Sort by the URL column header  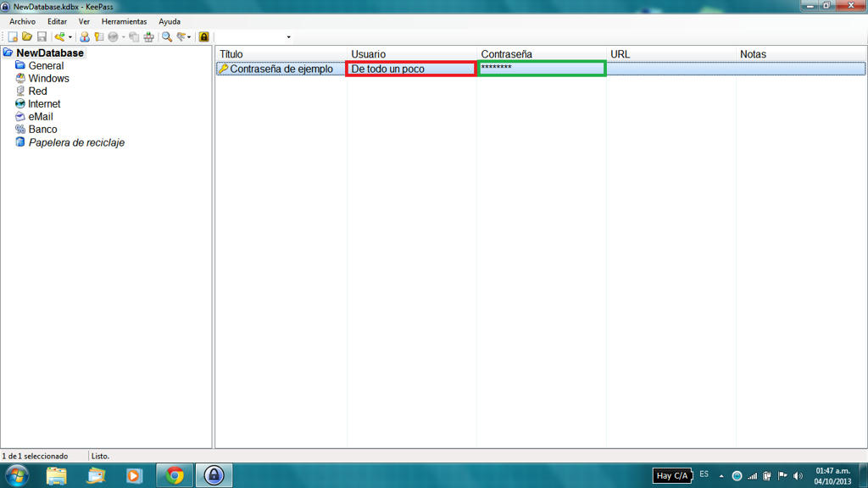pos(670,54)
